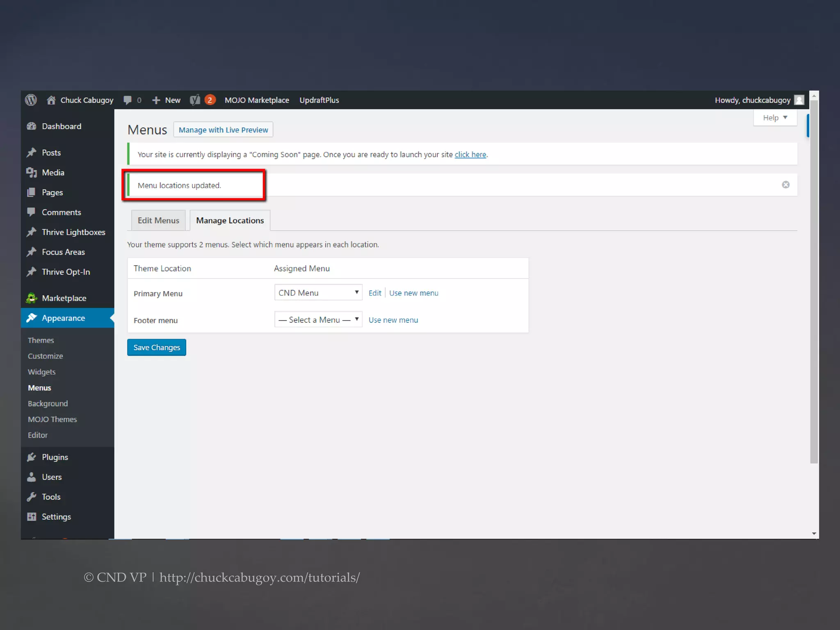Click Howdy, chuckcabugoy account menu
Image resolution: width=840 pixels, height=630 pixels.
coord(759,100)
